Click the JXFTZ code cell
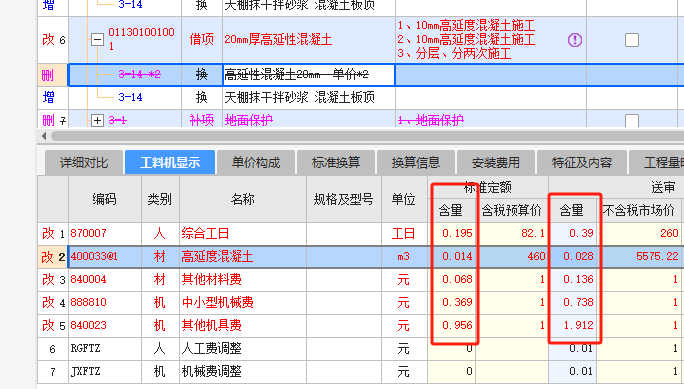The height and width of the screenshot is (389, 684). tap(105, 372)
